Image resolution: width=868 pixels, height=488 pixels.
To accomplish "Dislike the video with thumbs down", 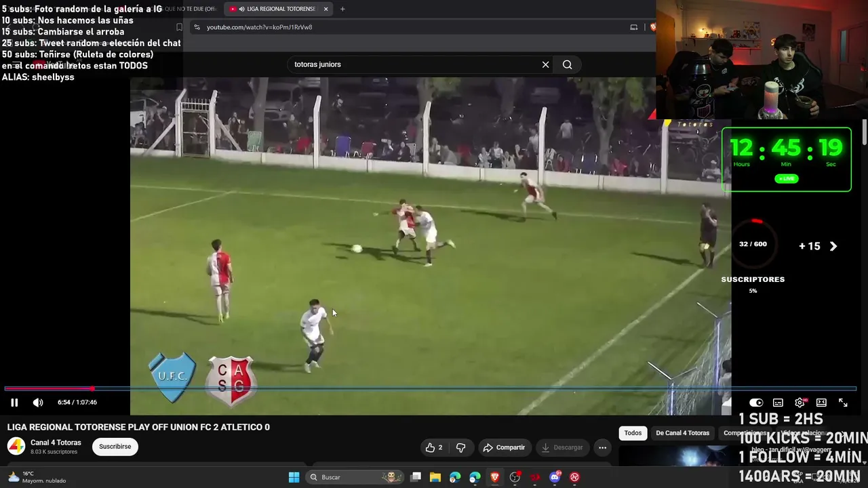I will click(461, 447).
